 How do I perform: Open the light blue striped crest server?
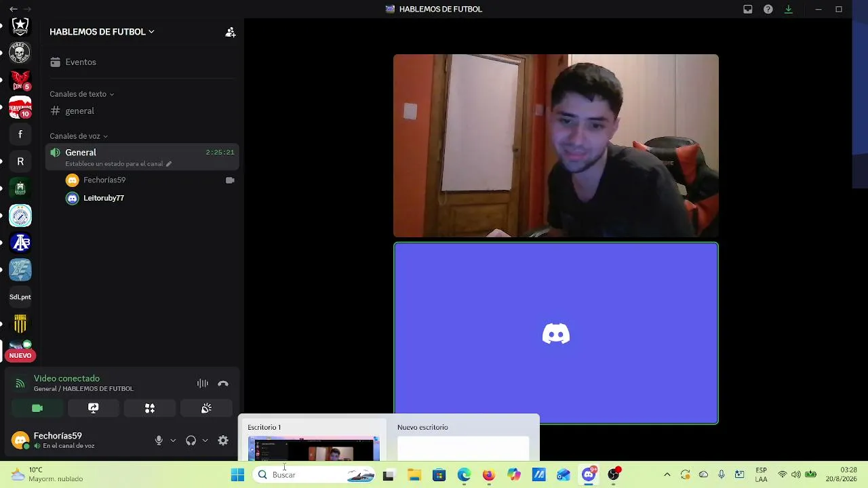(20, 270)
